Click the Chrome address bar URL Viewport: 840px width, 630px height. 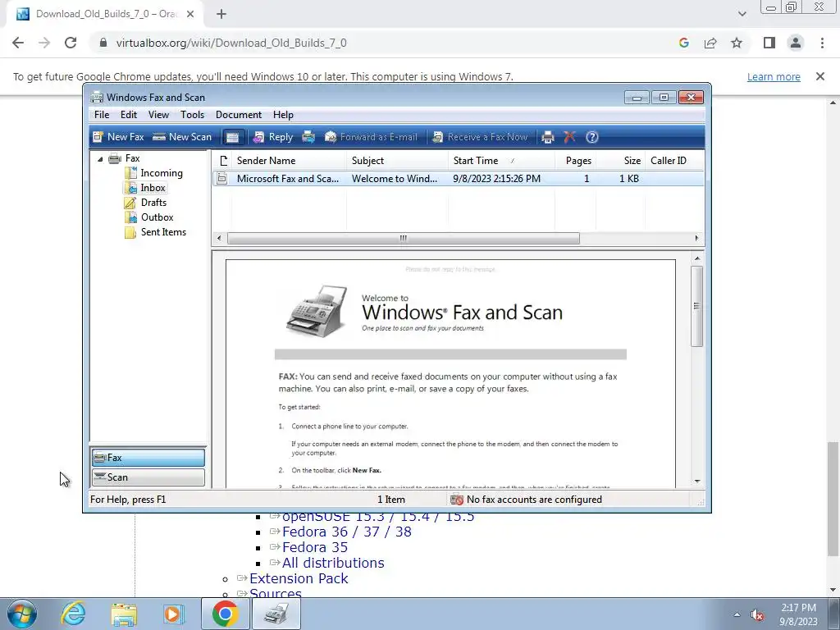pyautogui.click(x=231, y=43)
